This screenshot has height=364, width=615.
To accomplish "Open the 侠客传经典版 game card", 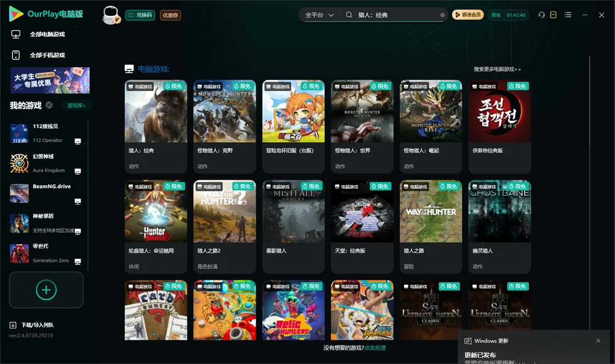I will (x=499, y=127).
